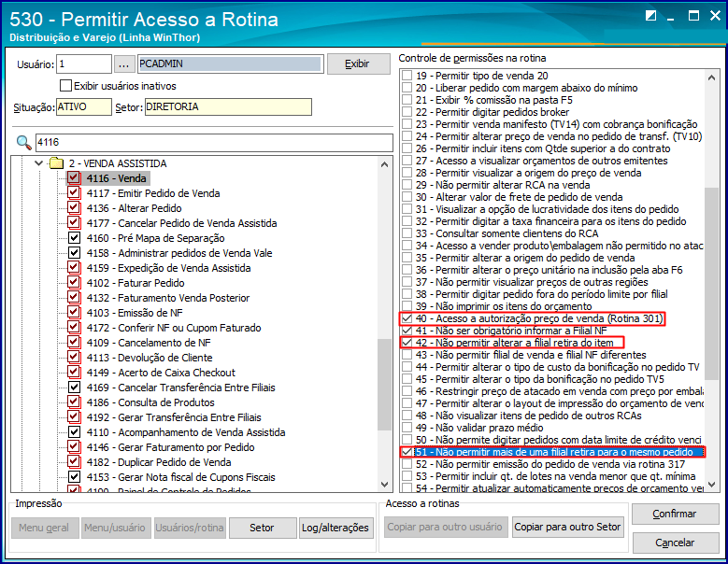Click the Cancelar button
Image resolution: width=728 pixels, height=564 pixels.
coord(676,543)
